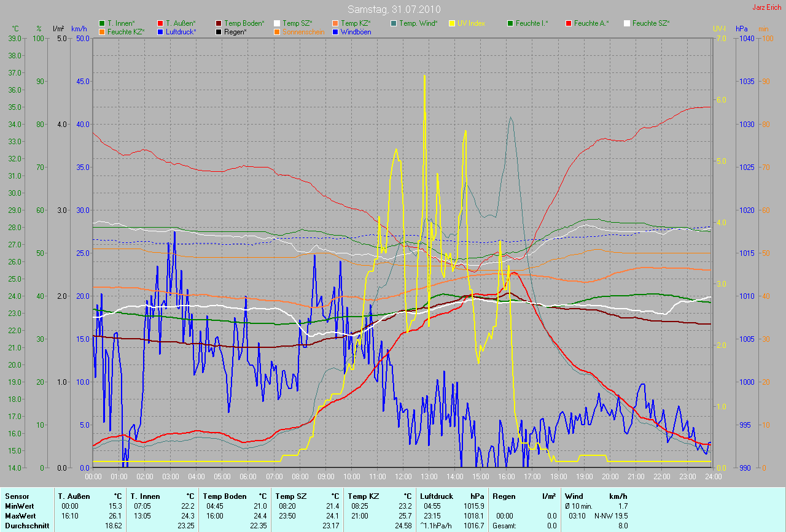Image resolution: width=786 pixels, height=532 pixels.
Task: Click the hPa pressure axis unit label
Action: (x=743, y=29)
